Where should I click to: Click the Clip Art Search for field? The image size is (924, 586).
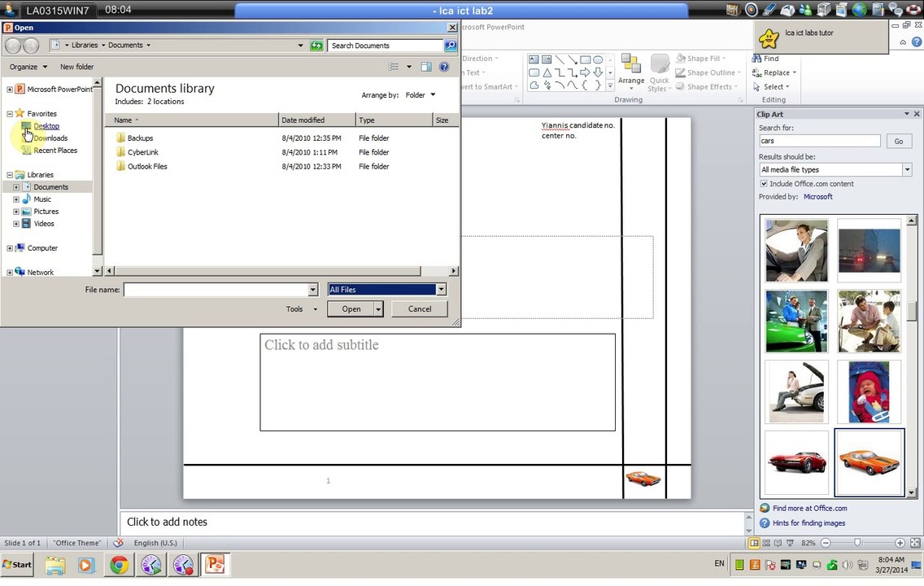coord(819,141)
